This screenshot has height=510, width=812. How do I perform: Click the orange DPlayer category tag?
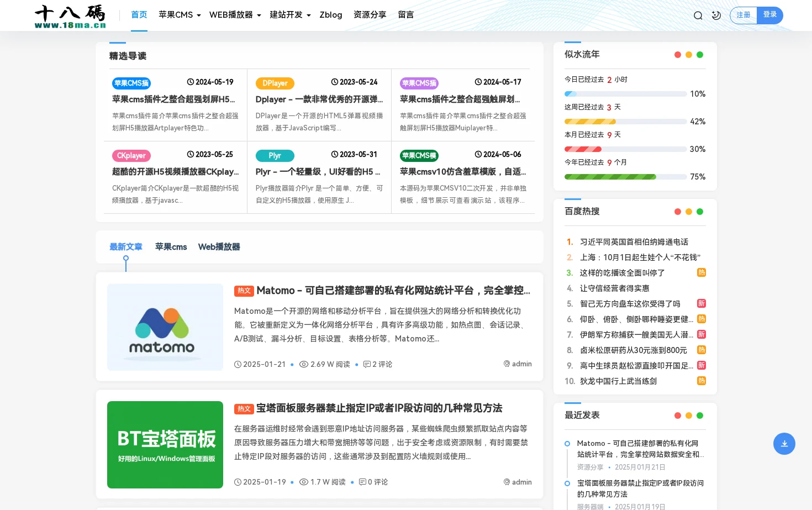point(275,83)
